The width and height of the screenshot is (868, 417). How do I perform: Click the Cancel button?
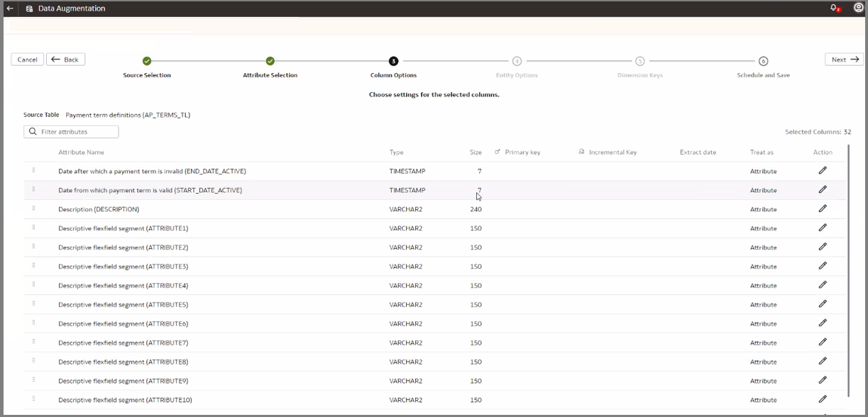27,60
